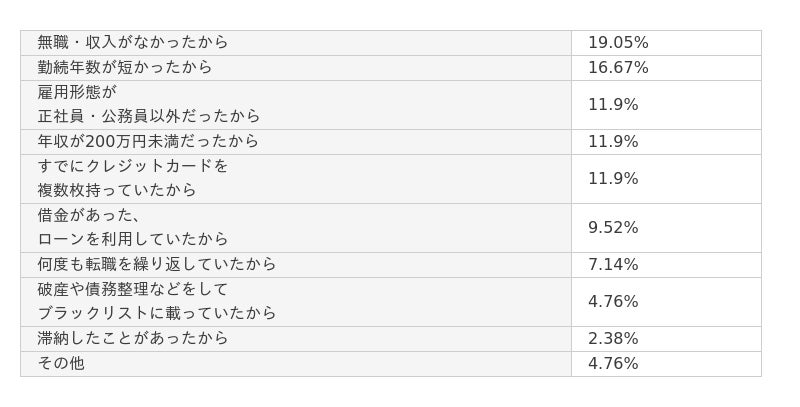Select the 11.9% value beside the 雇用形態 row

tap(613, 105)
